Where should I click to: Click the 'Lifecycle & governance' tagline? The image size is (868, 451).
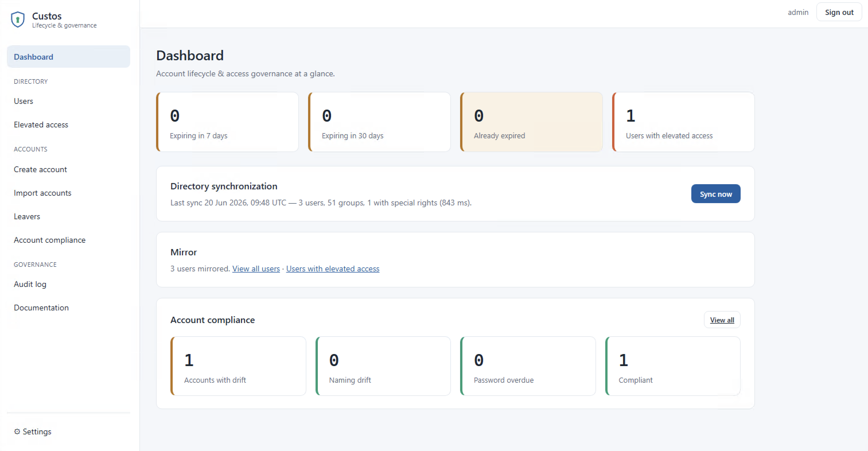coord(64,25)
